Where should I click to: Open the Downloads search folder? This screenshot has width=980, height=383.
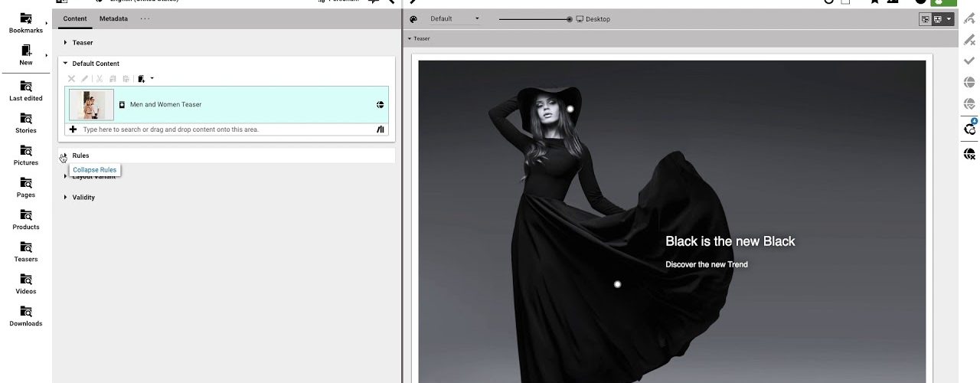click(x=25, y=316)
